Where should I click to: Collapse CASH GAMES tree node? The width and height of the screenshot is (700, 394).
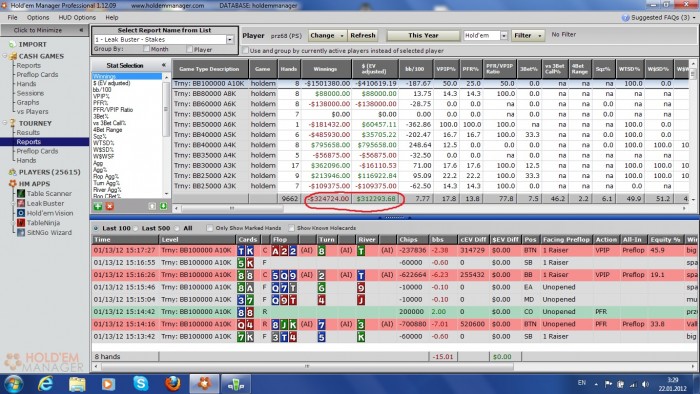tap(5, 56)
